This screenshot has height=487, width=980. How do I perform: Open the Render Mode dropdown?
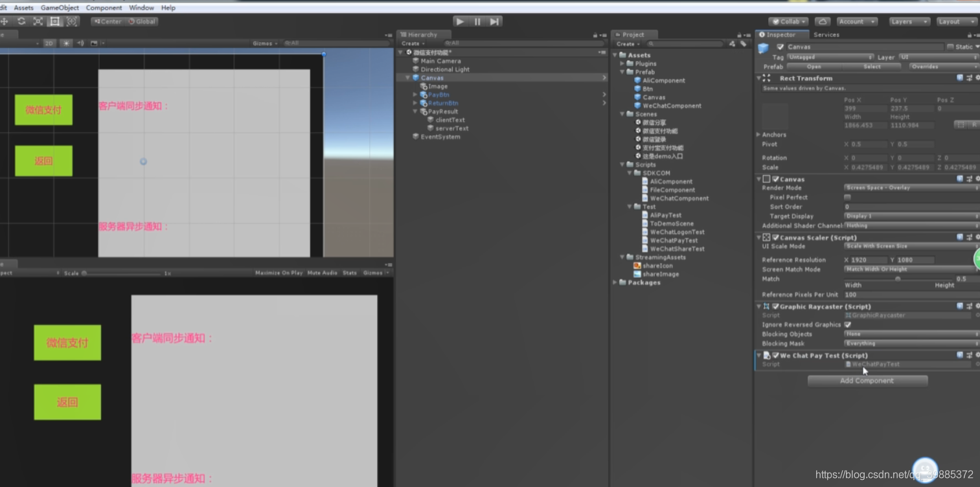pos(911,188)
